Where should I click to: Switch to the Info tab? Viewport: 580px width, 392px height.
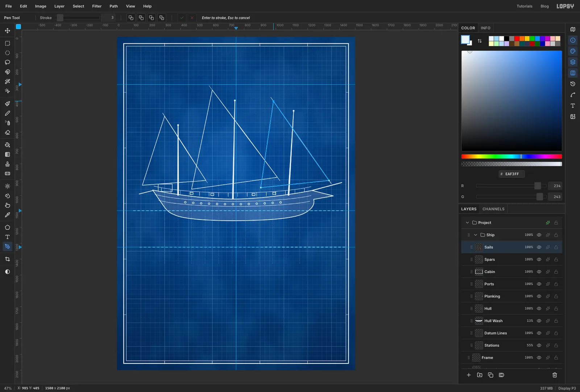click(x=485, y=28)
